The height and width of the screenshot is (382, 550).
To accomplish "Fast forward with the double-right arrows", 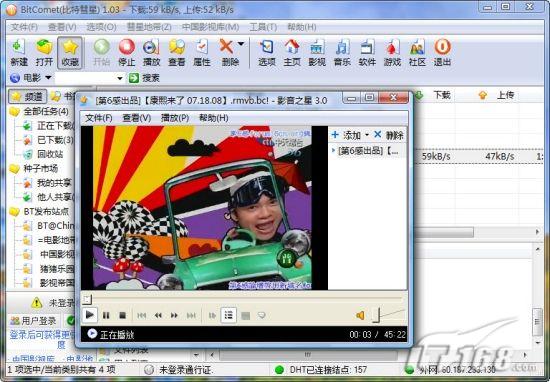I will (x=174, y=316).
